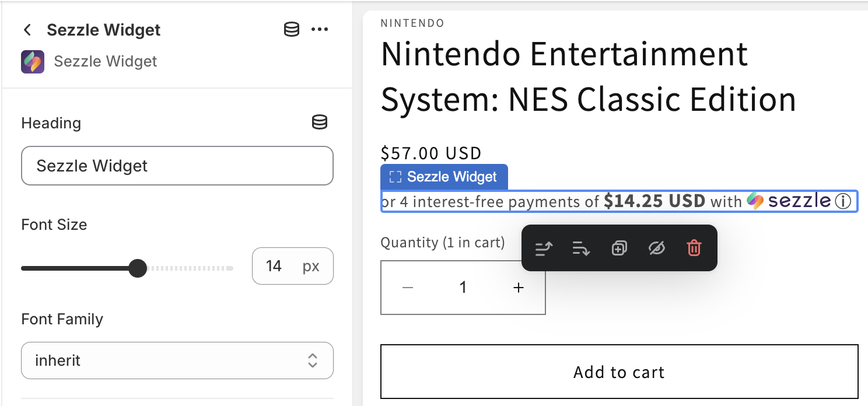Increase product quantity with plus button
The width and height of the screenshot is (868, 406).
pos(518,288)
